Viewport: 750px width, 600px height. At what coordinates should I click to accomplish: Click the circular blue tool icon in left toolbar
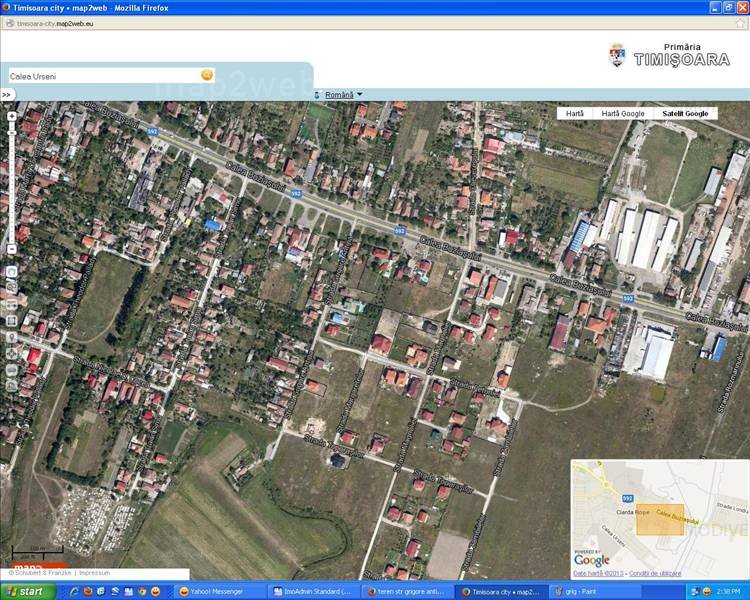click(x=11, y=272)
